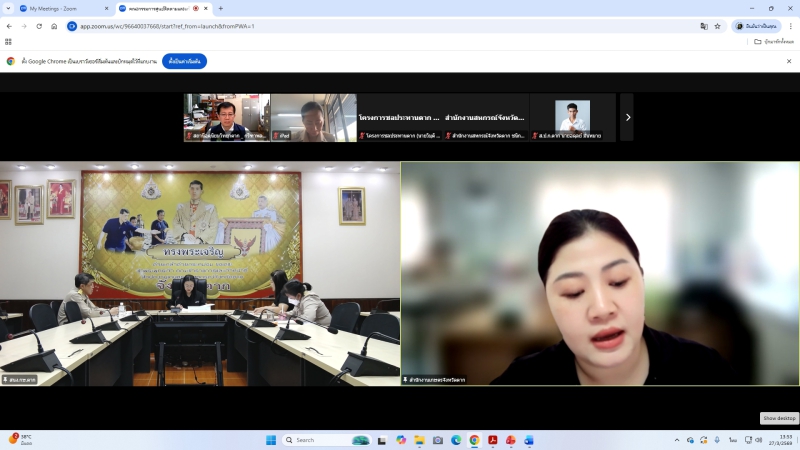The width and height of the screenshot is (800, 450).
Task: Click blue set-as-default-browser button
Action: tap(184, 61)
